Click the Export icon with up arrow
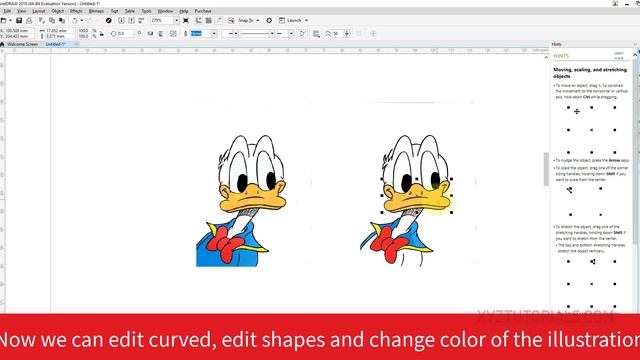This screenshot has width=640, height=360. pos(131,20)
